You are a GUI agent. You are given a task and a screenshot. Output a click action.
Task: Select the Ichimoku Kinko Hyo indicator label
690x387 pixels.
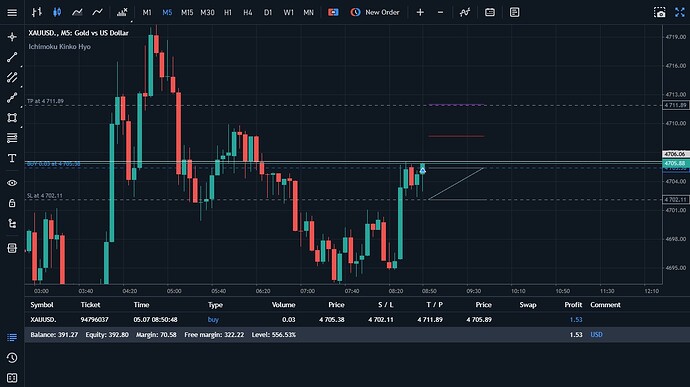coord(59,47)
